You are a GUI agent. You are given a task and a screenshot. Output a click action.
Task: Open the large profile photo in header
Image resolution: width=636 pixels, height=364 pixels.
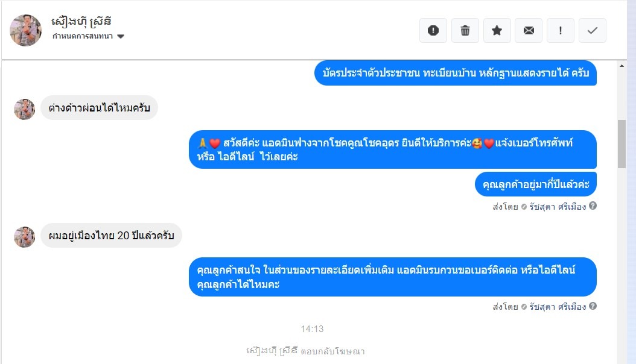coord(25,30)
